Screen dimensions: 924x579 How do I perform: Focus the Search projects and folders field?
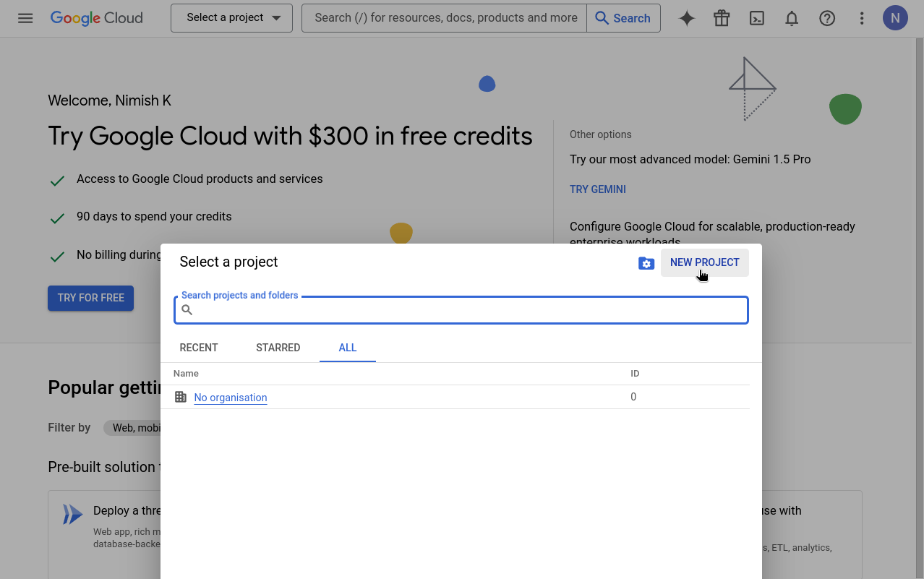click(461, 309)
